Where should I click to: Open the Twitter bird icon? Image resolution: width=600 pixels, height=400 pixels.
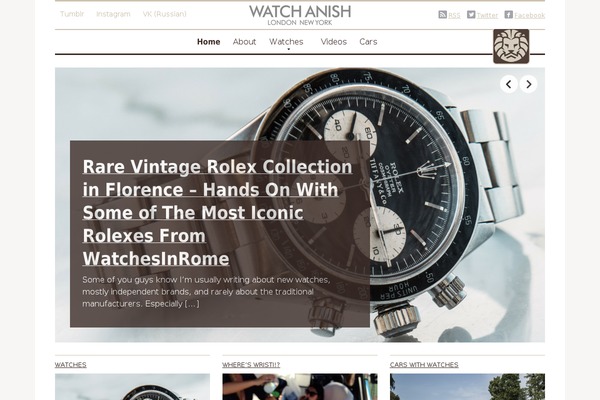click(x=471, y=15)
